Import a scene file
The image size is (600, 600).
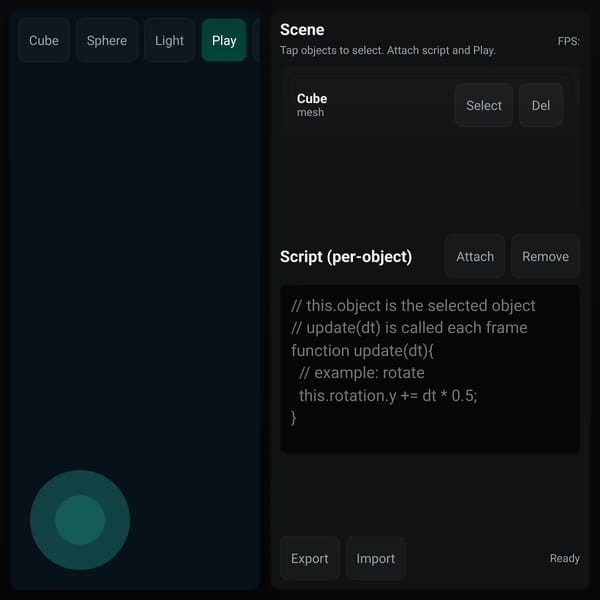[x=375, y=558]
